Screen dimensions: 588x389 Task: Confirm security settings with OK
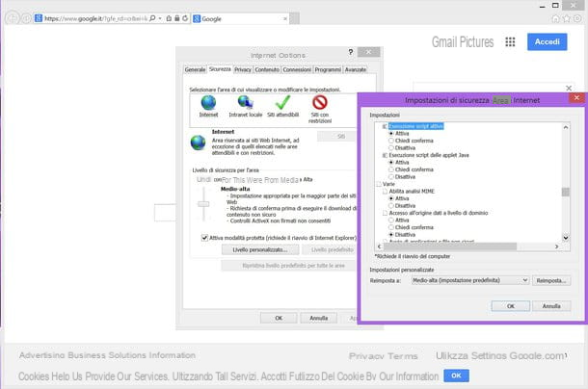(x=510, y=306)
